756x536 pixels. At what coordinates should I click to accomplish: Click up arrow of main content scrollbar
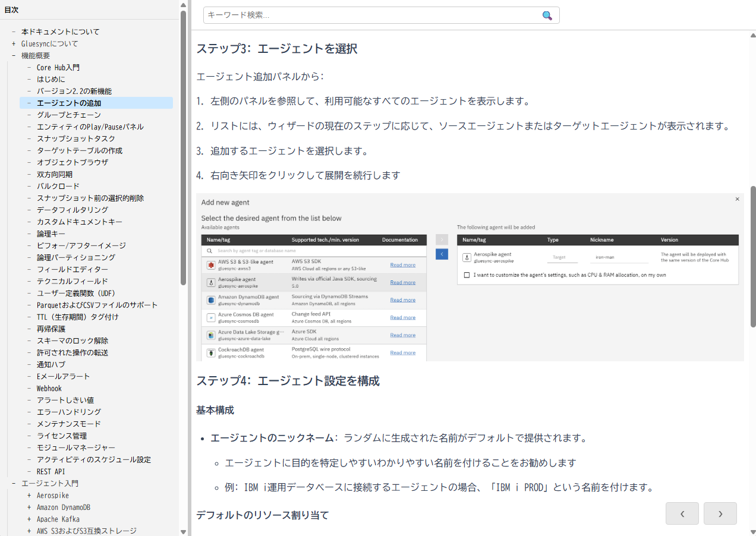[752, 35]
